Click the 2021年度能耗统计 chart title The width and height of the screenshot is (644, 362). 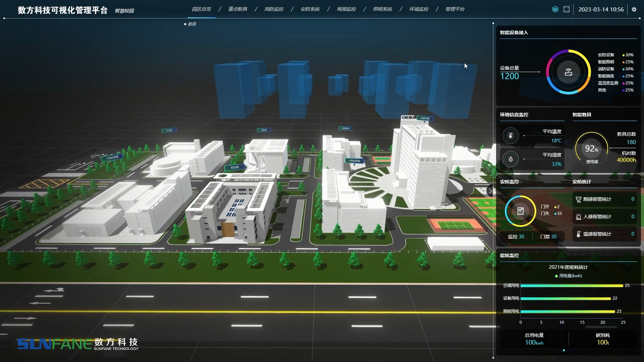click(x=568, y=267)
